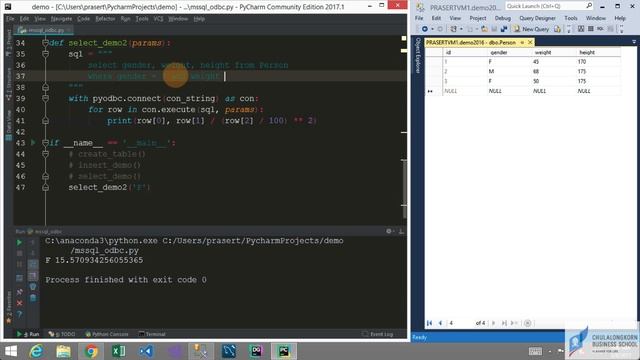Open SSMS Tools menu

[571, 18]
